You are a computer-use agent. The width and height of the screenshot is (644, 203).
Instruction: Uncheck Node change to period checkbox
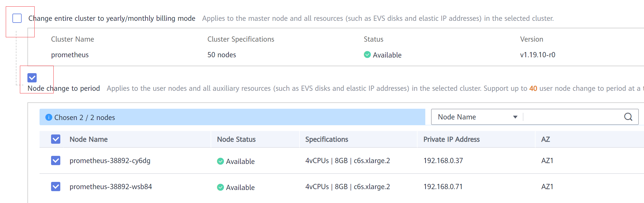pos(32,77)
